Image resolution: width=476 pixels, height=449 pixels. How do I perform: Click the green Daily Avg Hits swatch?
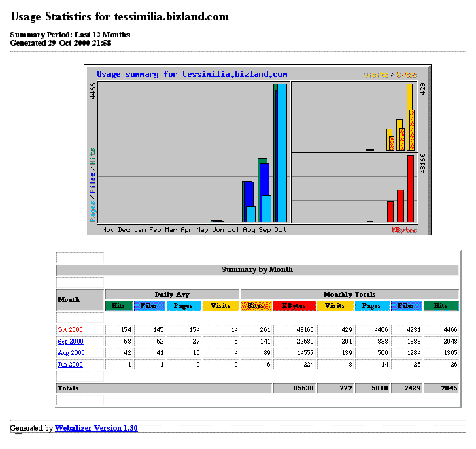tap(118, 306)
